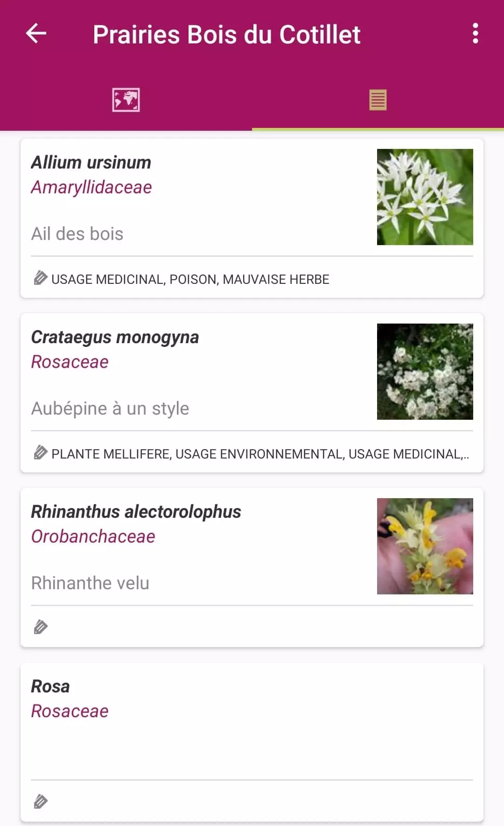Tap tag icon on Rosa card

[41, 802]
